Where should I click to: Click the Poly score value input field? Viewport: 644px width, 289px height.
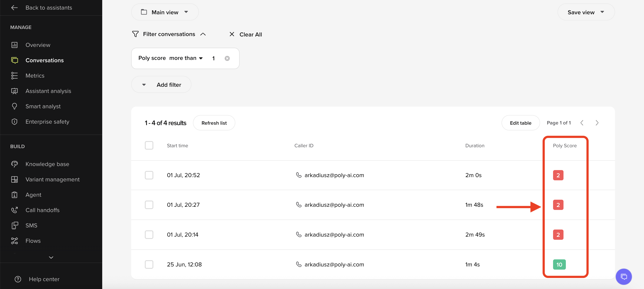tap(214, 58)
